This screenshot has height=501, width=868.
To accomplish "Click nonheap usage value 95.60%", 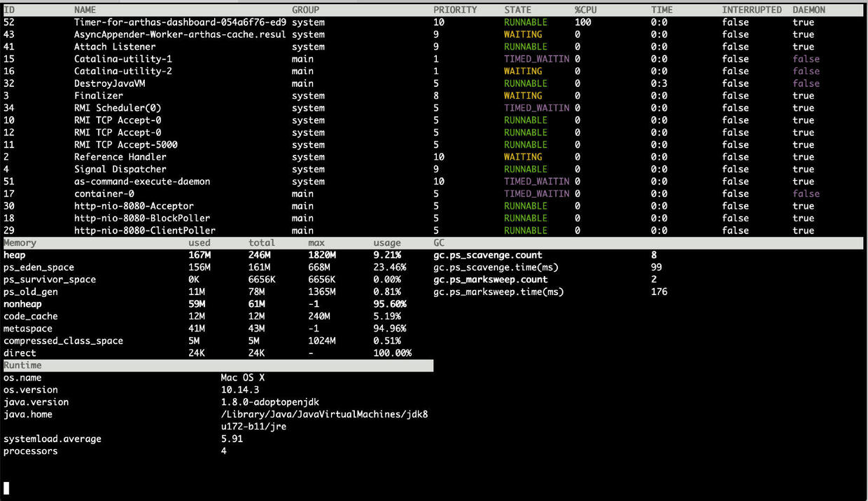I will [x=390, y=304].
